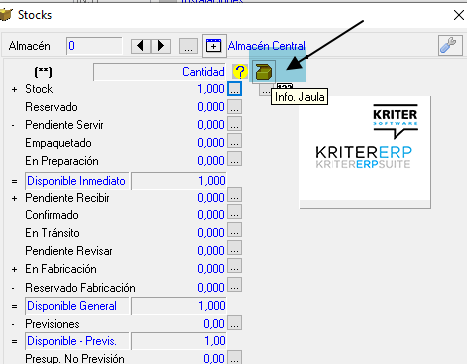Image resolution: width=467 pixels, height=364 pixels.
Task: Click the yellow question mark help icon
Action: click(x=240, y=72)
